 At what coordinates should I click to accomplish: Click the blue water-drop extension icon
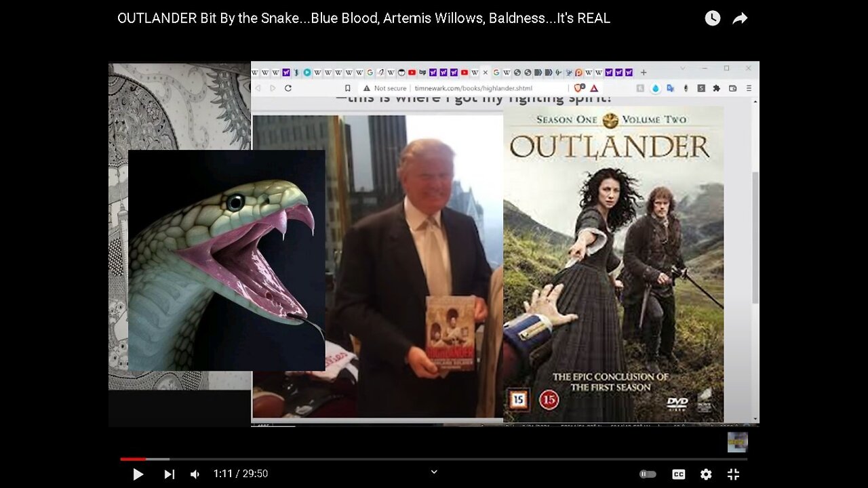(655, 88)
